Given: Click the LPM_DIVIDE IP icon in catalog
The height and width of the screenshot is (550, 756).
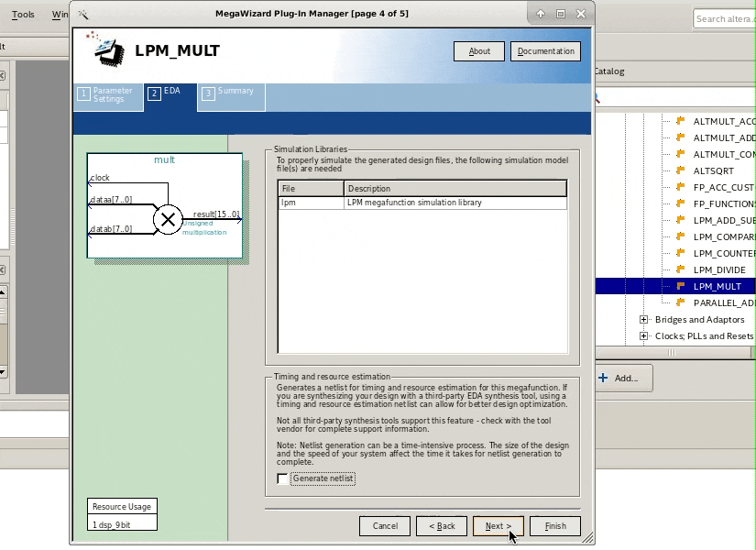Looking at the screenshot, I should 681,269.
